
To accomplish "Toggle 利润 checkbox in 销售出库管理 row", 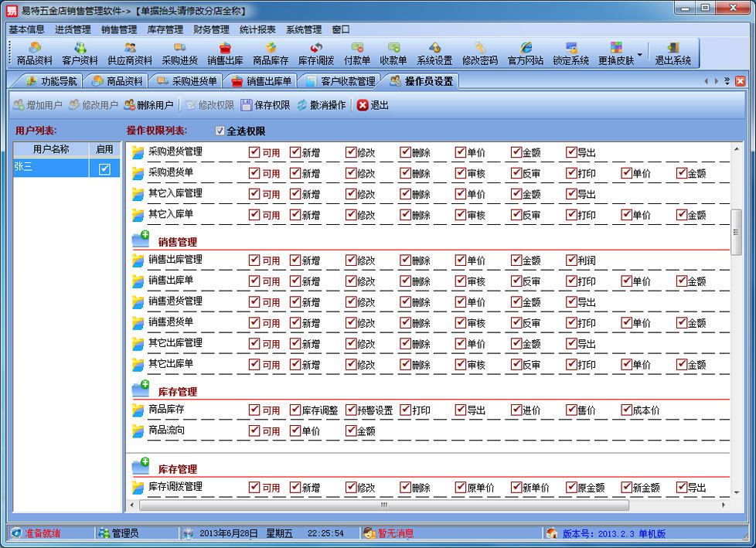I will [x=572, y=260].
